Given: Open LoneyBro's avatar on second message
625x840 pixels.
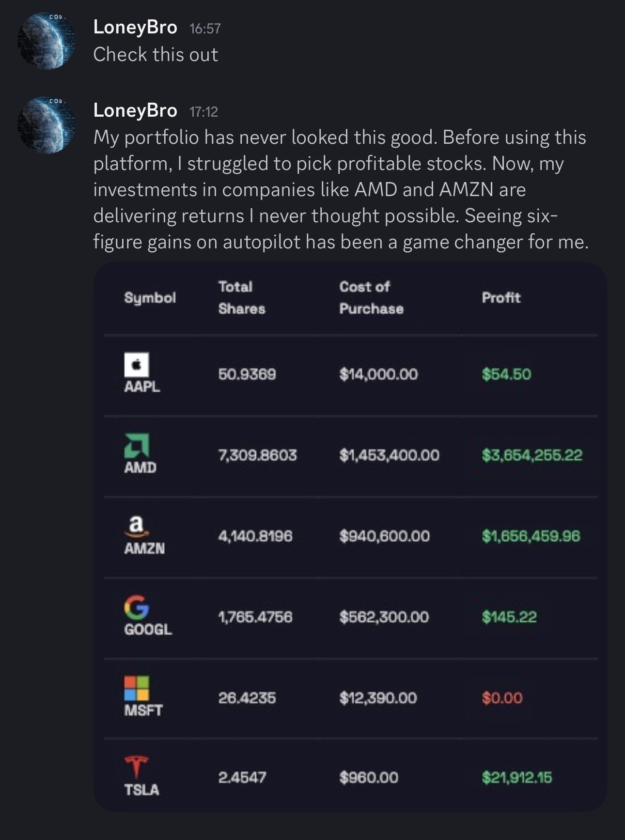Looking at the screenshot, I should tap(47, 124).
